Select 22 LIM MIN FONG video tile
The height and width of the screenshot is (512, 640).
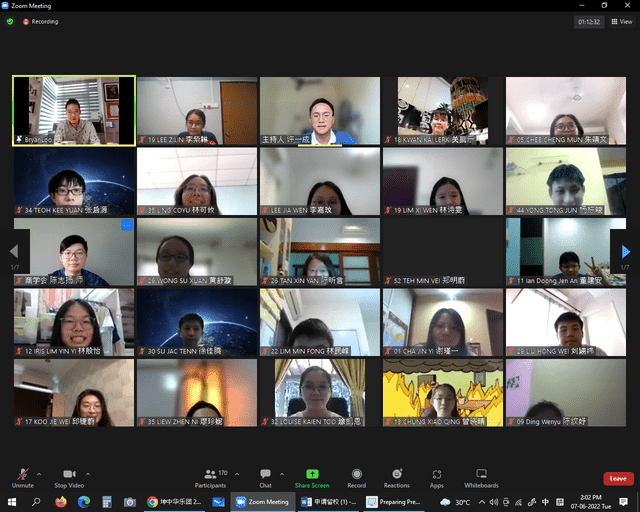click(x=320, y=322)
